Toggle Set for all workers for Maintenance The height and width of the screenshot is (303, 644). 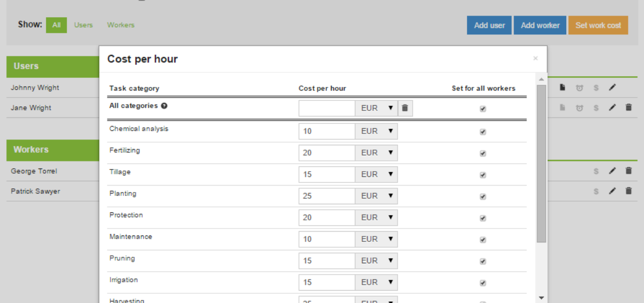point(483,240)
